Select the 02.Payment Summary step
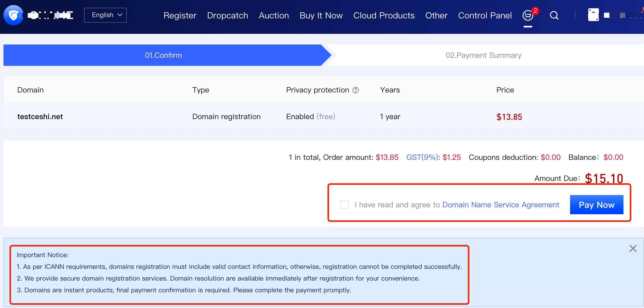The height and width of the screenshot is (308, 644). tap(483, 55)
